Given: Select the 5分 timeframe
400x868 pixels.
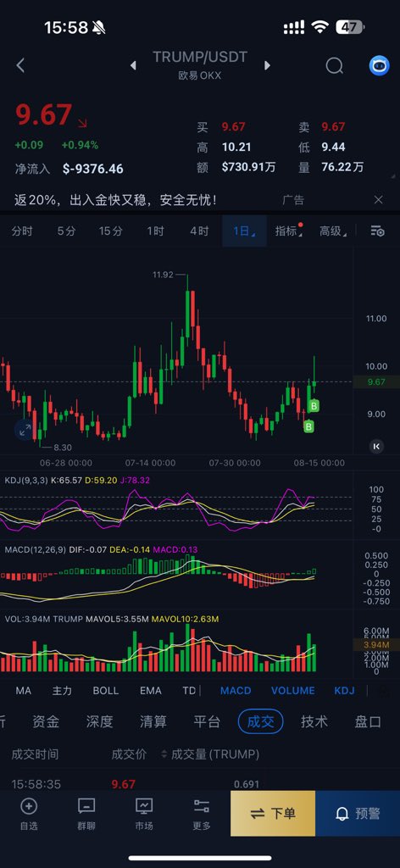Looking at the screenshot, I should click(x=66, y=231).
